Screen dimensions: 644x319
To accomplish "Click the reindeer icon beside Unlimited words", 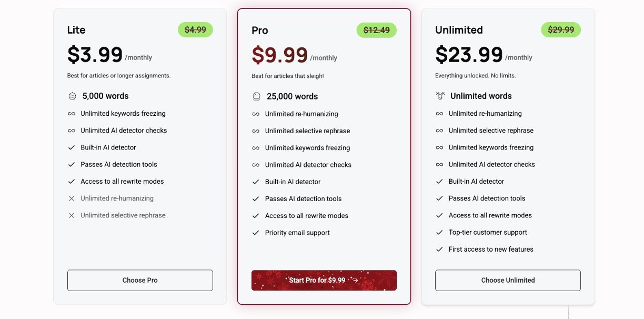I will [x=440, y=96].
